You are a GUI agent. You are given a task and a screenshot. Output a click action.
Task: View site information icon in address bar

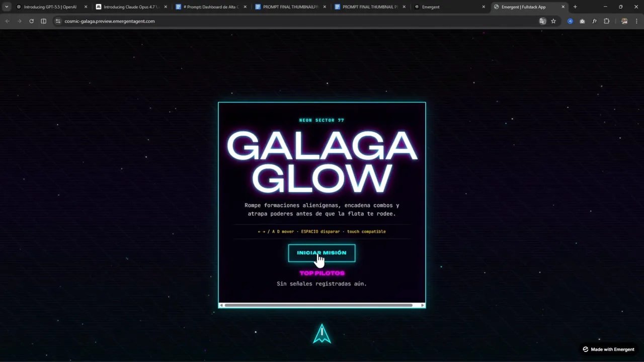58,21
